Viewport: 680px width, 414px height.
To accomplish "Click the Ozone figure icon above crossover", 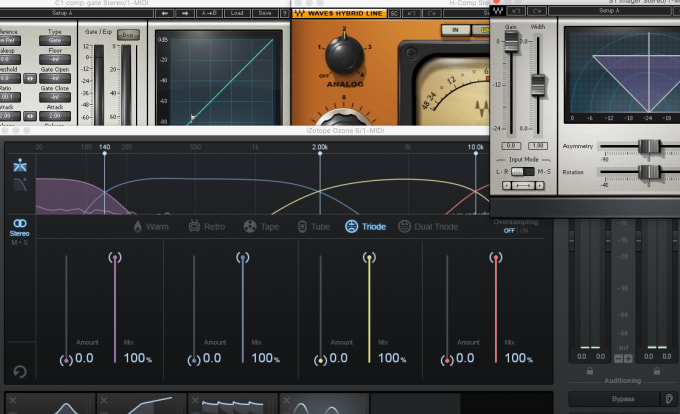I will click(20, 165).
